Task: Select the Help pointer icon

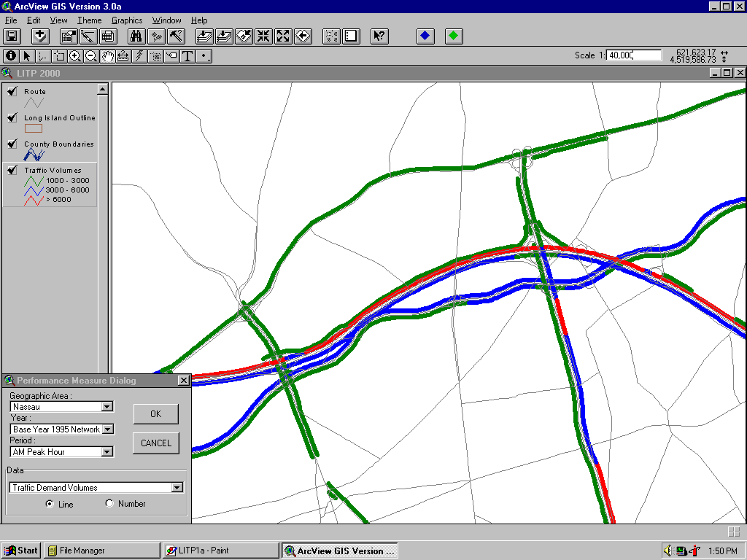Action: (x=379, y=36)
